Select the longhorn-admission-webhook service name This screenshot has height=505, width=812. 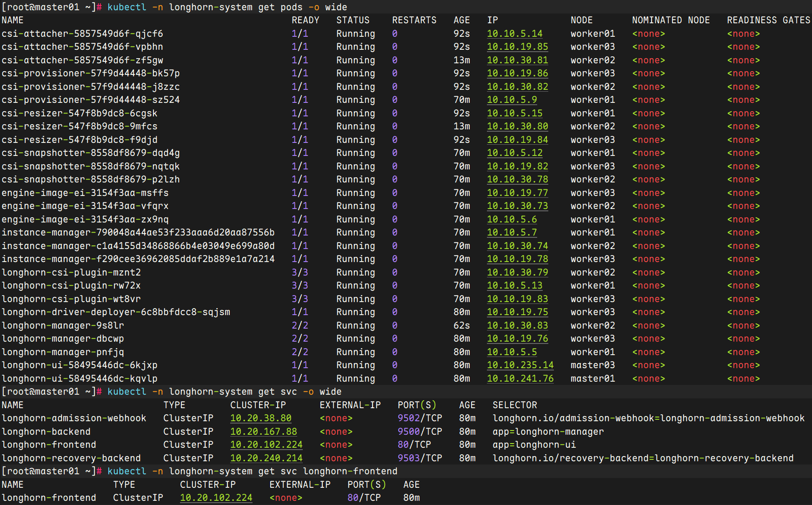[74, 418]
